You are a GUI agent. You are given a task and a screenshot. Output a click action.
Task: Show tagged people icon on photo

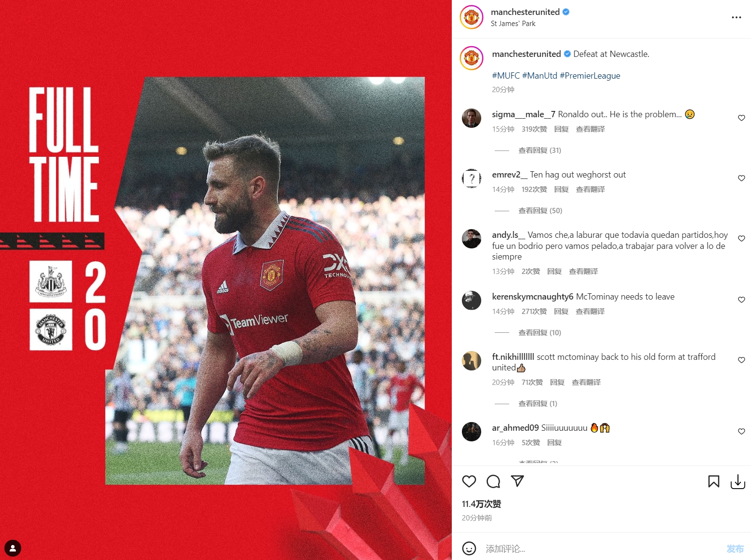tap(13, 548)
